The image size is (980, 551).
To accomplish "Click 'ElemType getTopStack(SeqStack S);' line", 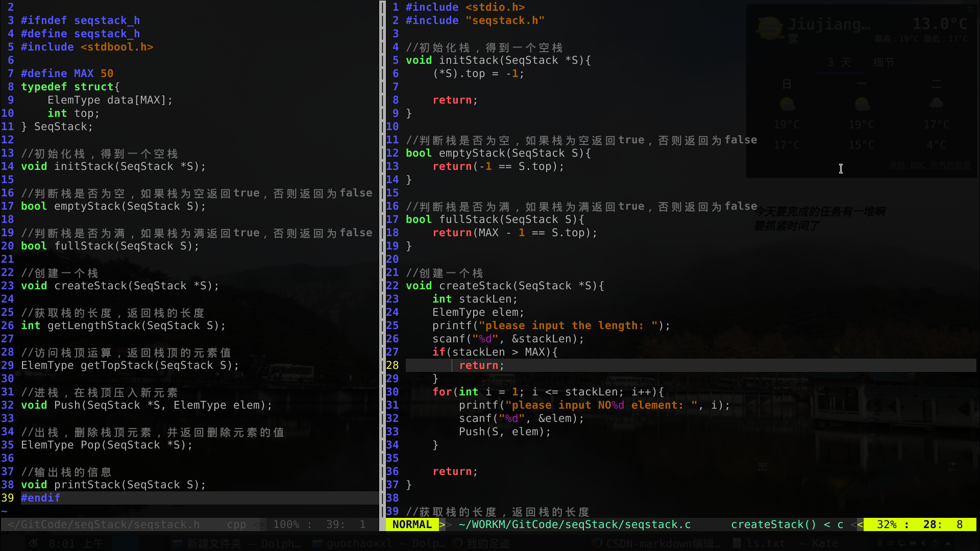I will [130, 365].
